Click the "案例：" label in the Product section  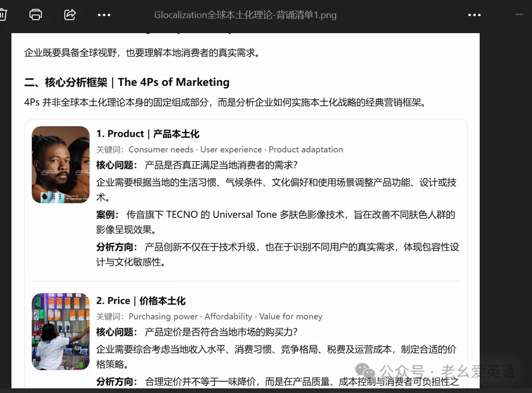pyautogui.click(x=108, y=215)
